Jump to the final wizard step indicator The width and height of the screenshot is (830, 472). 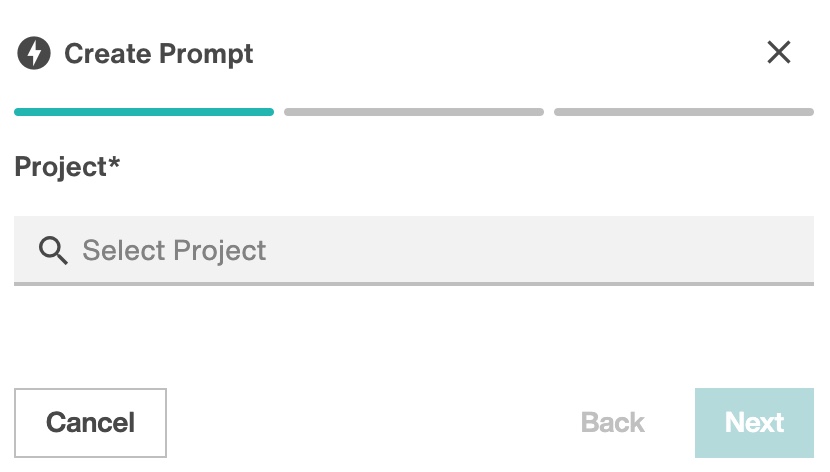click(684, 112)
